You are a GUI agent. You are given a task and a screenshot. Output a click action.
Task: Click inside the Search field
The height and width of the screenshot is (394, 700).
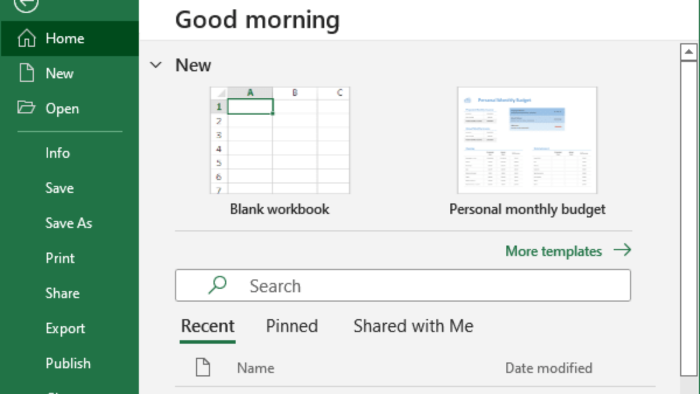pos(403,285)
